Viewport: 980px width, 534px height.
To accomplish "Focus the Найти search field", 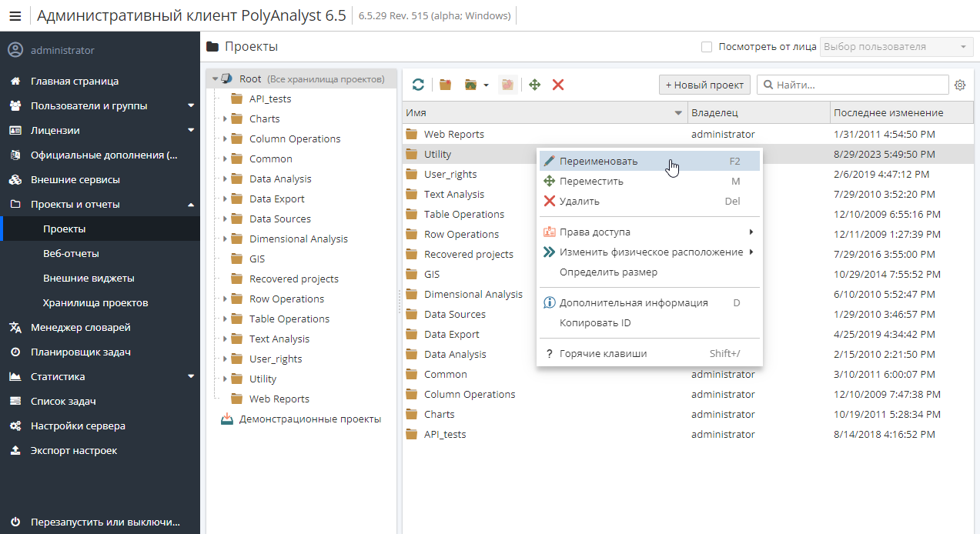I will click(x=853, y=85).
